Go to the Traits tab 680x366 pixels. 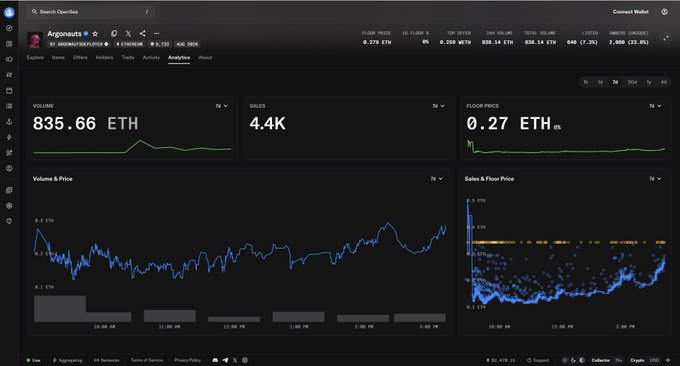pyautogui.click(x=128, y=58)
